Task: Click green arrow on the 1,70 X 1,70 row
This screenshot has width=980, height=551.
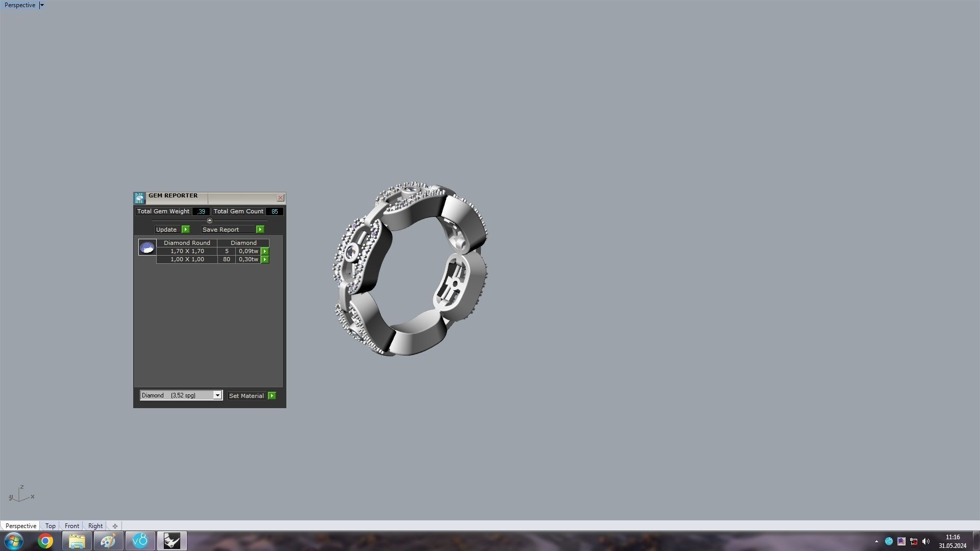Action: 265,252
